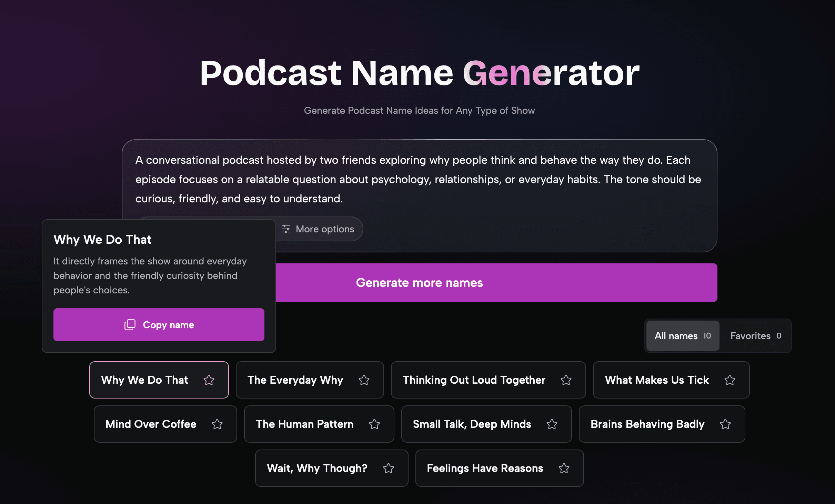The width and height of the screenshot is (835, 504).
Task: Favorite 'Thinking Out Loud Together' star icon
Action: click(x=566, y=380)
